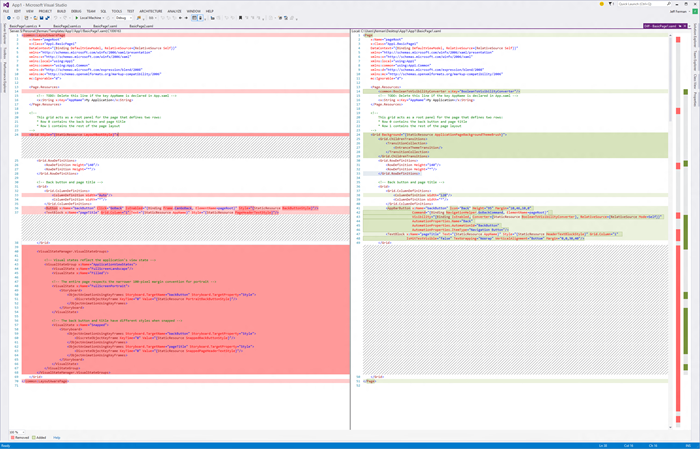Select the fourth document tab, BasicPage1.xaml
700x449 pixels.
click(x=141, y=26)
